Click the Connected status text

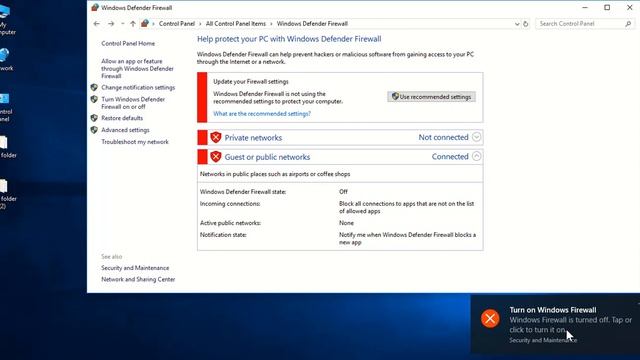450,156
